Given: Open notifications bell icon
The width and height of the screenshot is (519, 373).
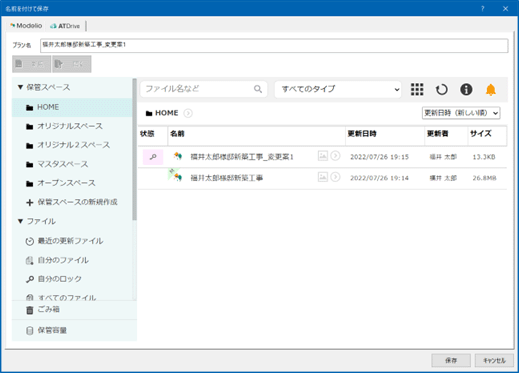Looking at the screenshot, I should pyautogui.click(x=490, y=89).
